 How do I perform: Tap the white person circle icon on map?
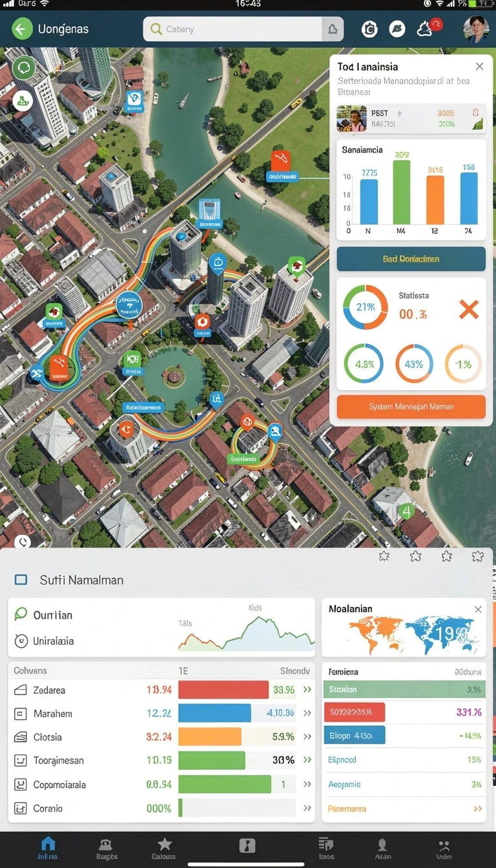pyautogui.click(x=23, y=100)
